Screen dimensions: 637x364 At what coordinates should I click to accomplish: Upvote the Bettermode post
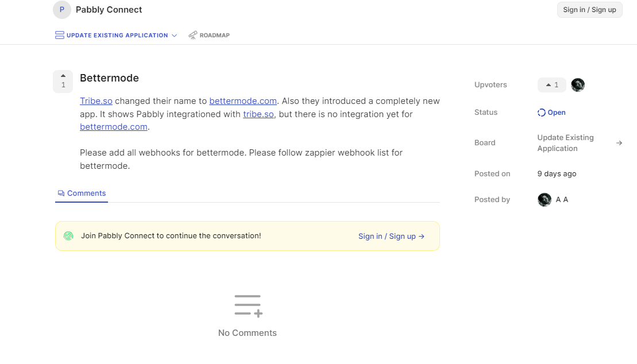63,82
